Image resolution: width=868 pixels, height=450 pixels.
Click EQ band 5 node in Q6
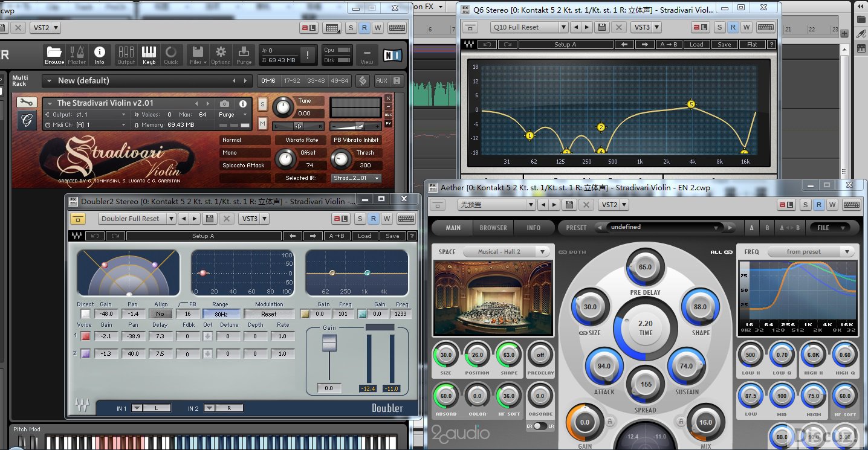point(691,104)
